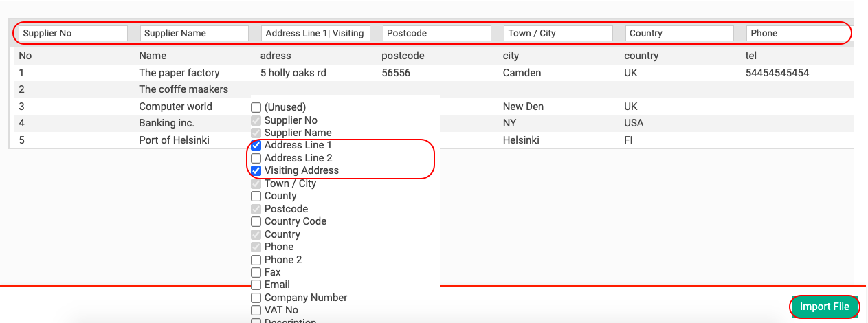868x323 pixels.
Task: Enable the Fax checkbox
Action: [x=256, y=272]
